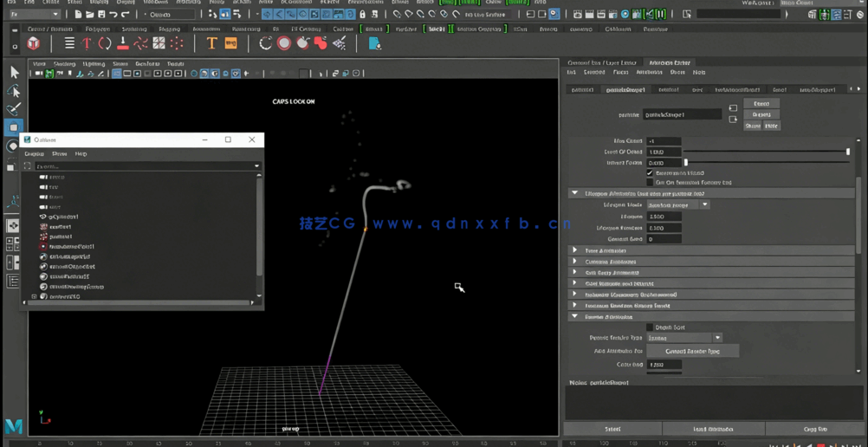
Task: Toggle the Depth Sort checkbox
Action: [x=650, y=327]
